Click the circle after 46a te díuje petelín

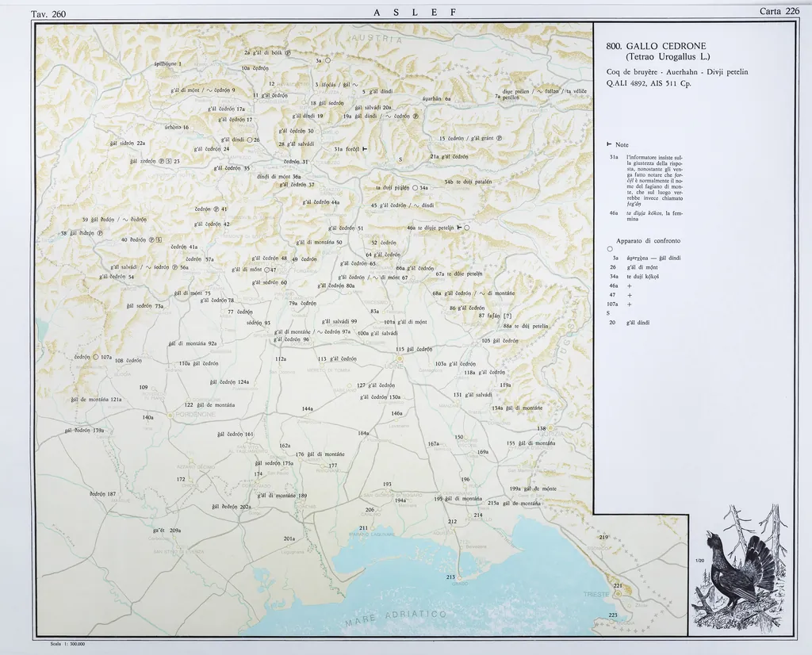[468, 228]
